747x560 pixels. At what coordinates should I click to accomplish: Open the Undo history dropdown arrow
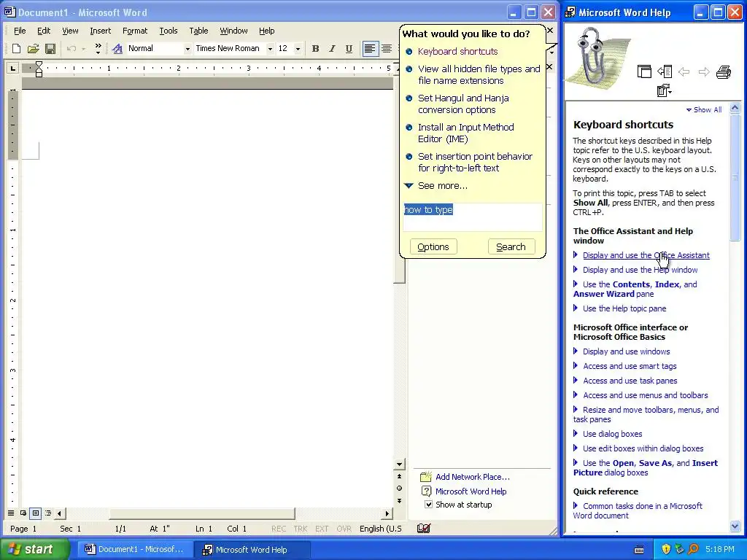click(83, 49)
